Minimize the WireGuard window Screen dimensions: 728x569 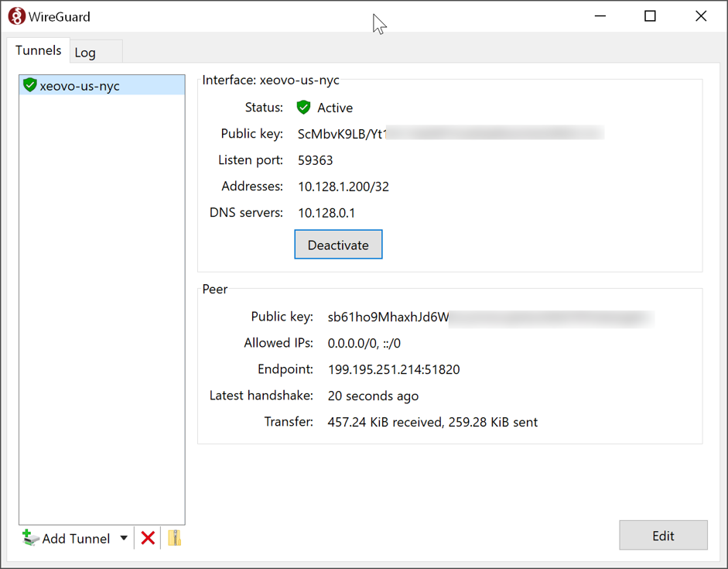tap(600, 16)
